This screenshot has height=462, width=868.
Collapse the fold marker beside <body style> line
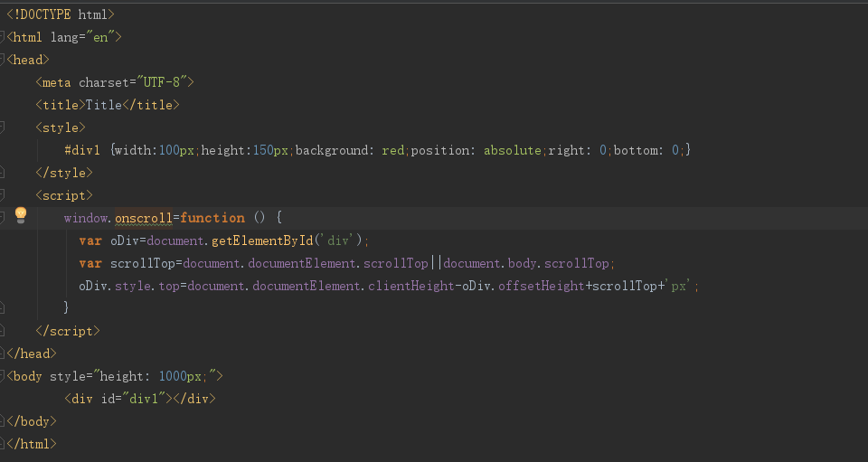(x=2, y=376)
